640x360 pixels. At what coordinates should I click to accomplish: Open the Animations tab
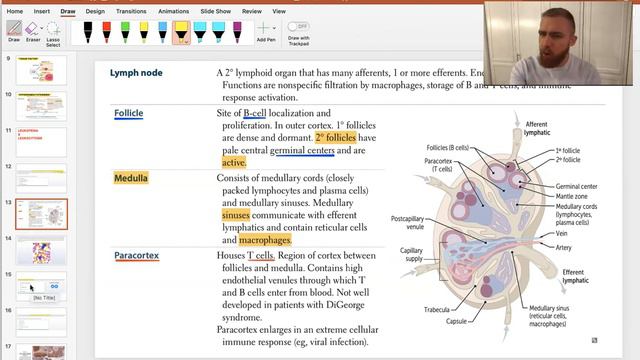[x=173, y=11]
